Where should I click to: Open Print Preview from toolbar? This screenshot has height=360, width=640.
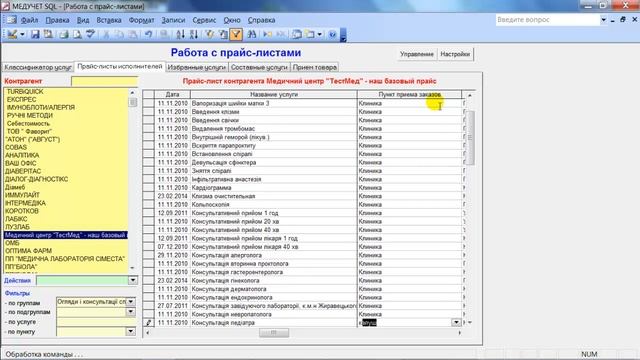[77, 35]
